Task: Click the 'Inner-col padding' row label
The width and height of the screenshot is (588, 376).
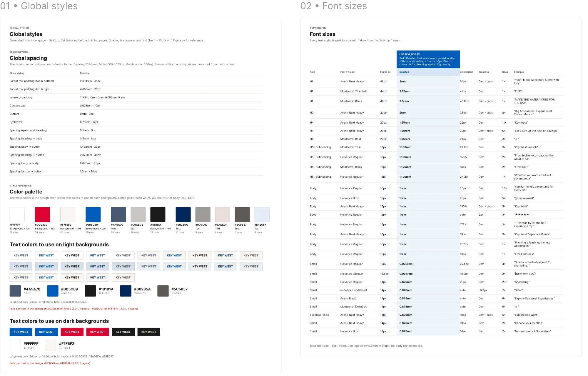Action: tap(21, 97)
